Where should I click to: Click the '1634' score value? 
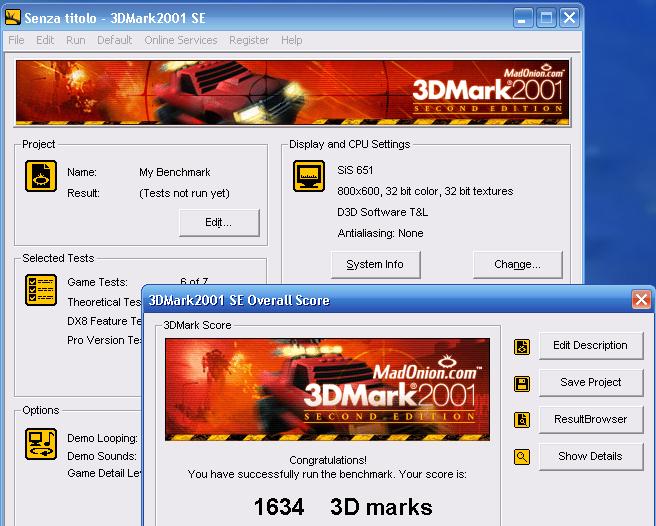pos(279,507)
